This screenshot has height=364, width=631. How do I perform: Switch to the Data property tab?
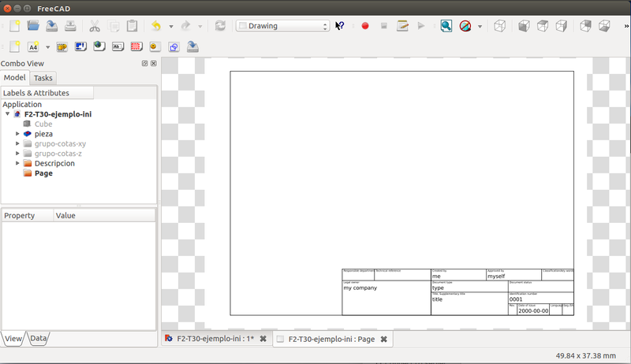coord(38,338)
